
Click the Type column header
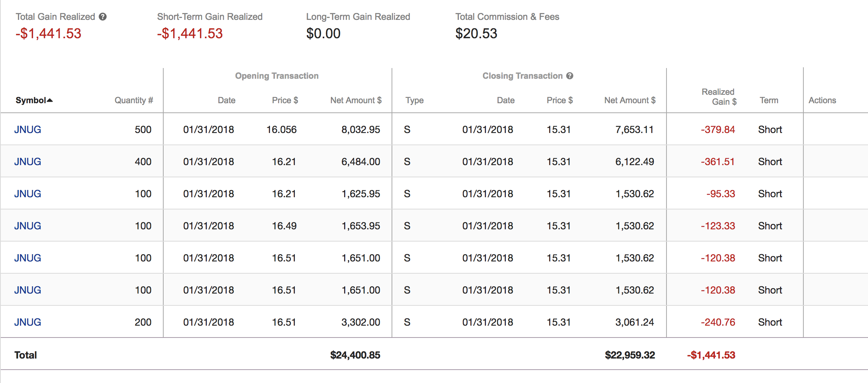pos(414,100)
